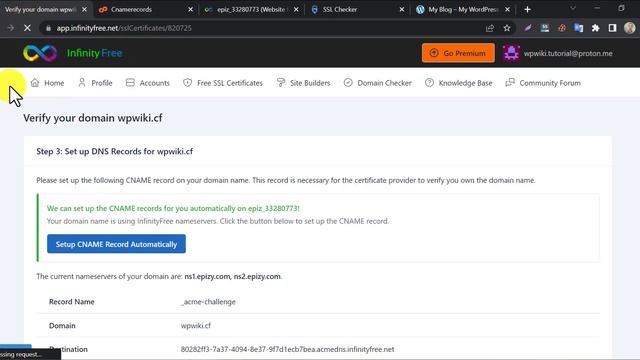Click the acmedns.infinityfree.net destination value
This screenshot has width=640, height=360.
287,349
